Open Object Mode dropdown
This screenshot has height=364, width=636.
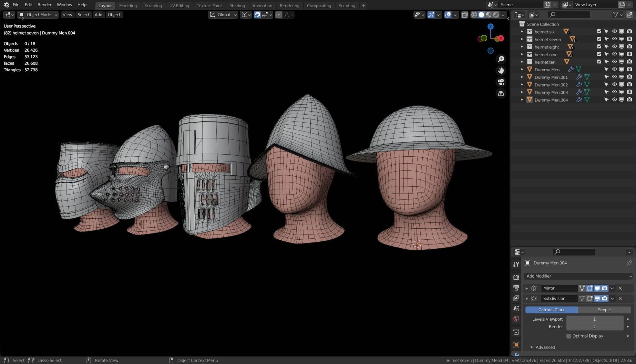(38, 15)
